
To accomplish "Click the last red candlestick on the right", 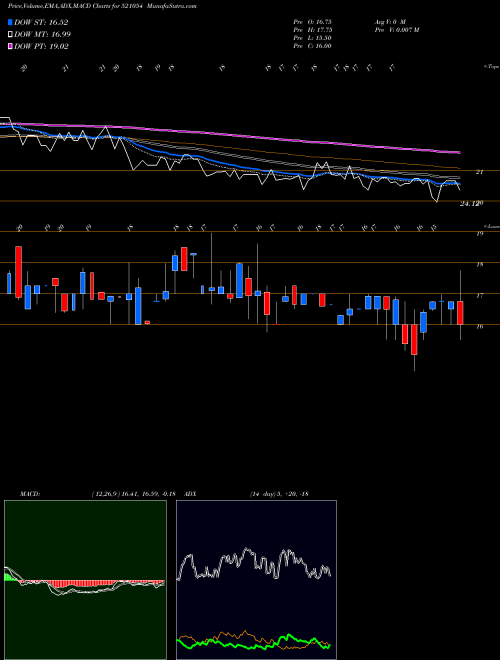I will (x=460, y=313).
